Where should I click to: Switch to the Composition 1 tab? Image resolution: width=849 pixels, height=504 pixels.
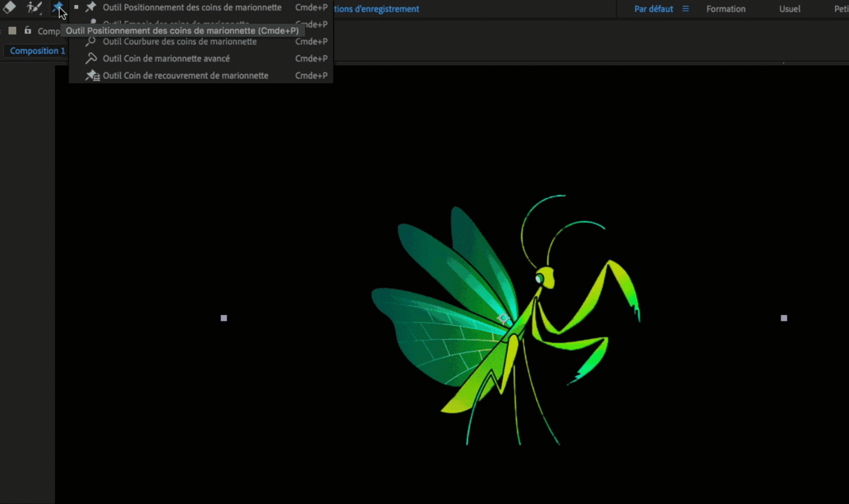coord(37,51)
